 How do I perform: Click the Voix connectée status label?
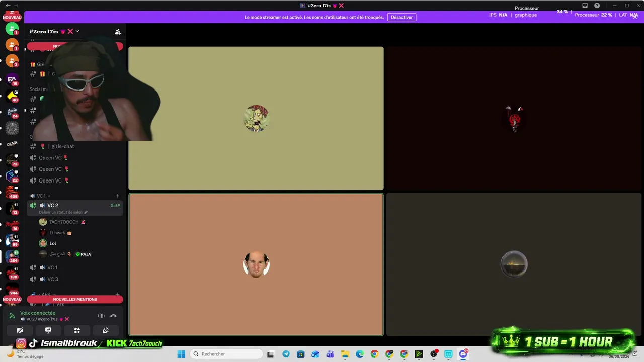click(x=38, y=313)
